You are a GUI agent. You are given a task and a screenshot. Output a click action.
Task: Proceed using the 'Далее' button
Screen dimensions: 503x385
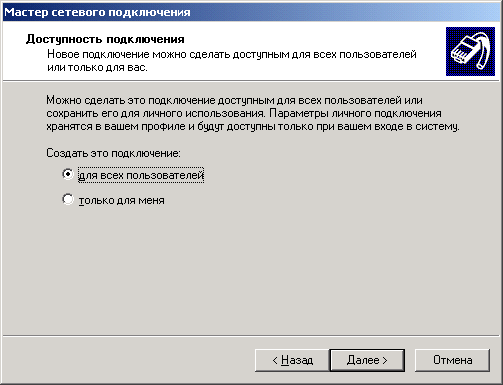pyautogui.click(x=367, y=360)
